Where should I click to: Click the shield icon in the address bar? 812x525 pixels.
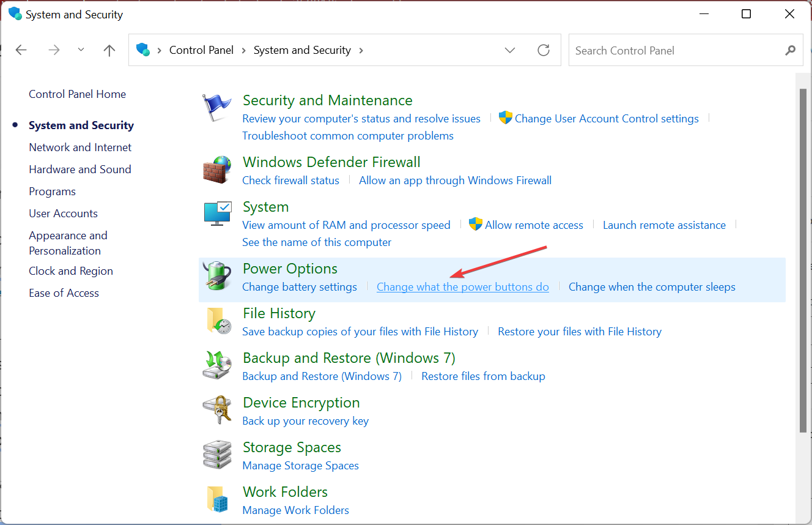pyautogui.click(x=144, y=50)
